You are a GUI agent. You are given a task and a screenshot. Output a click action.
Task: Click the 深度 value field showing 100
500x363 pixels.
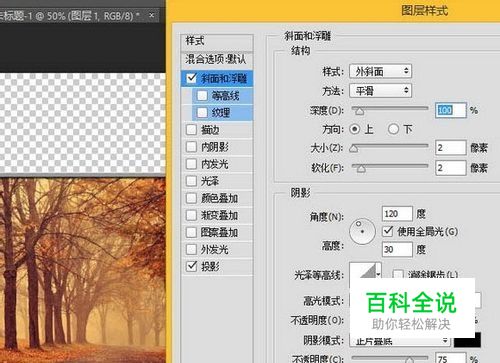(x=450, y=110)
